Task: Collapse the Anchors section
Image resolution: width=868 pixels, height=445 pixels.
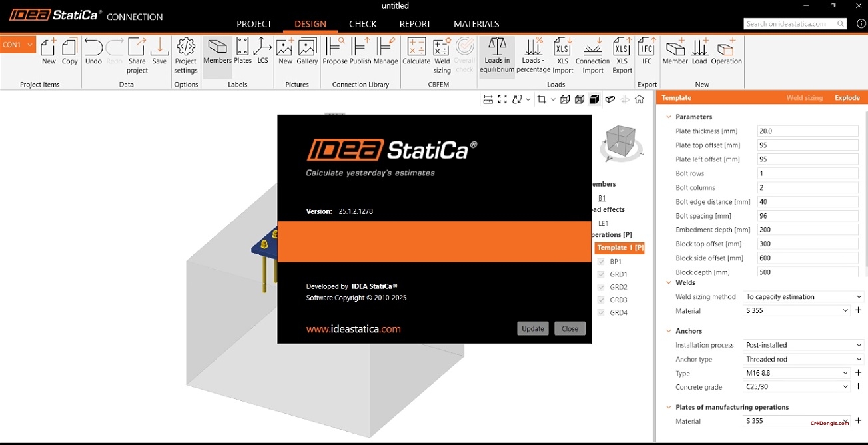Action: tap(669, 331)
